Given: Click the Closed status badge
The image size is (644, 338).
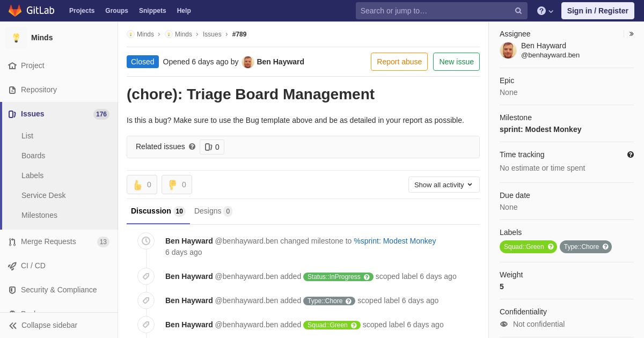Looking at the screenshot, I should (143, 62).
